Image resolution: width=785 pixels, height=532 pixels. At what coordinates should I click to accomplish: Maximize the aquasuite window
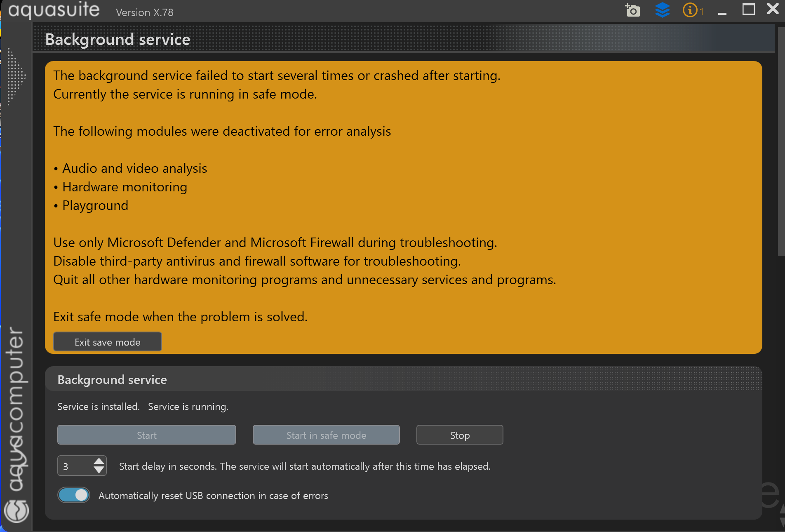[748, 9]
